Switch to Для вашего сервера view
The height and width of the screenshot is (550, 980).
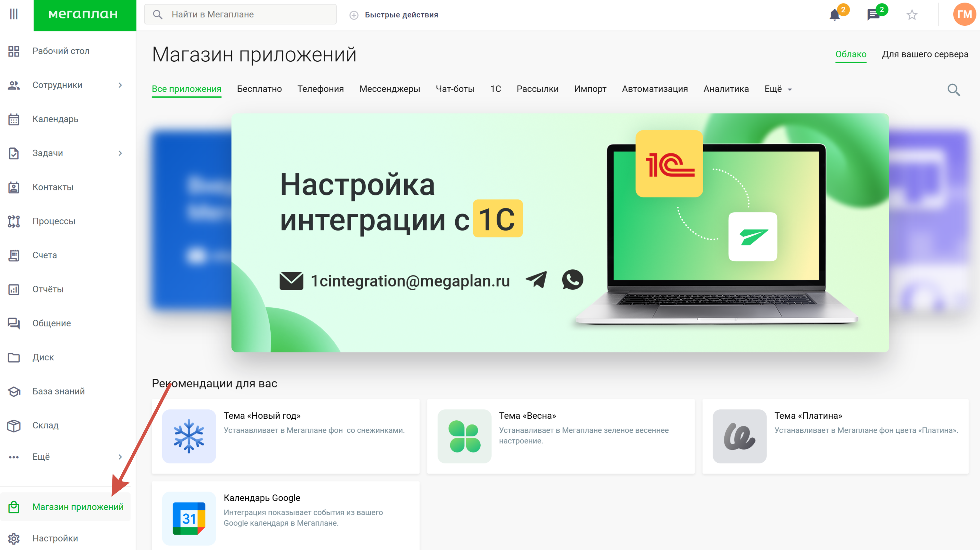925,54
